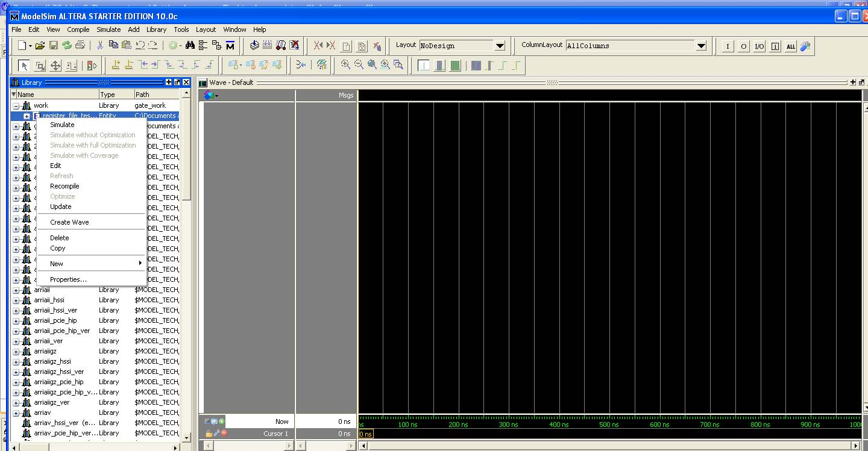Click the Wave pane horizontal scrollbar right arrow
The height and width of the screenshot is (451, 868).
coord(857,446)
